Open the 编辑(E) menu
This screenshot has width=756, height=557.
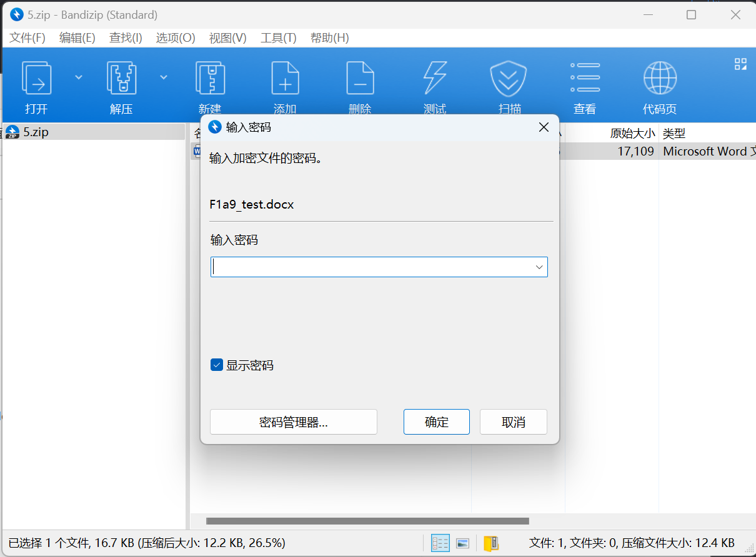point(77,38)
